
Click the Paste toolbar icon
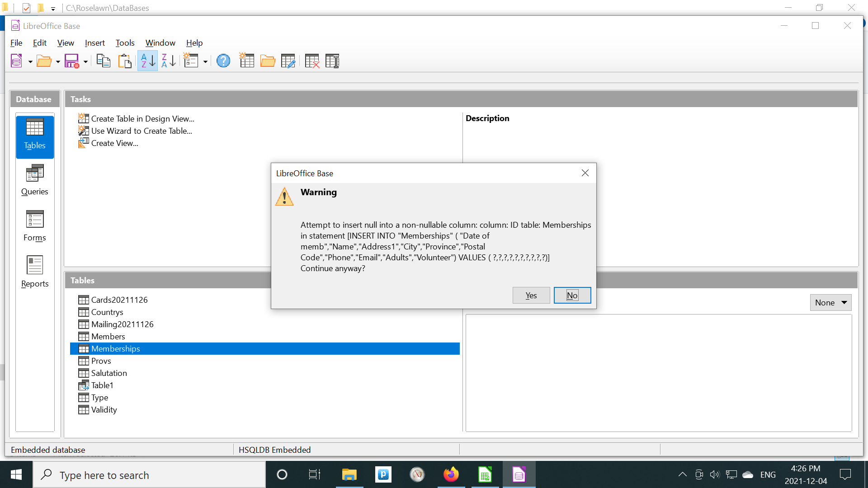(x=125, y=61)
